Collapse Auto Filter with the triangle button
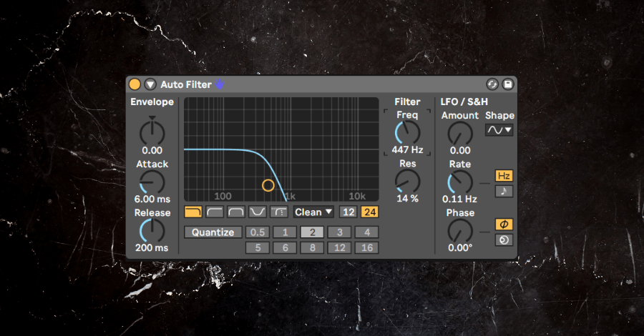This screenshot has height=336, width=644. pyautogui.click(x=150, y=84)
